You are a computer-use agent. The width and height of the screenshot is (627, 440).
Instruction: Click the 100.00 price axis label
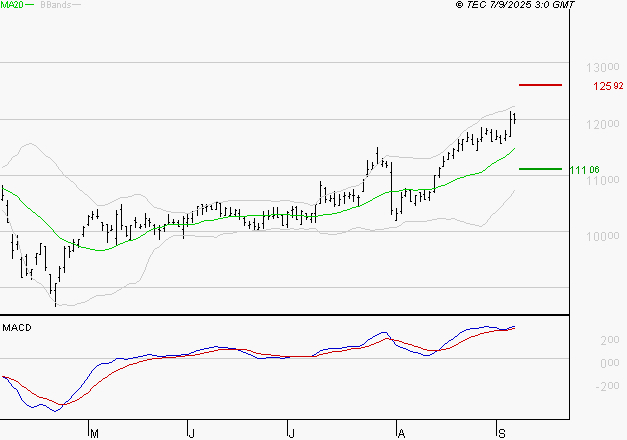pos(603,236)
